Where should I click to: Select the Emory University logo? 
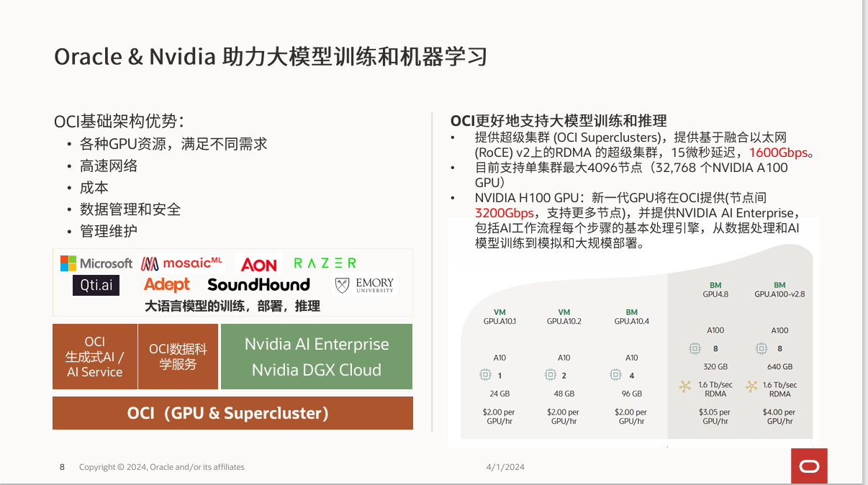(x=366, y=285)
